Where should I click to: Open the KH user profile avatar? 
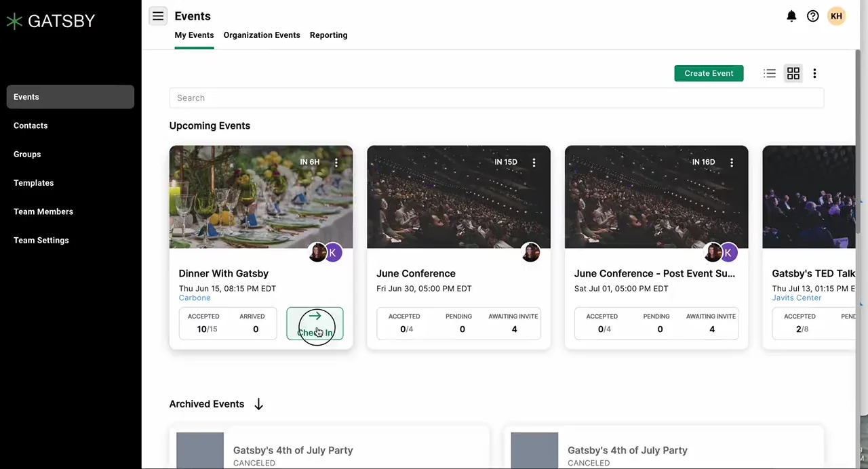point(836,16)
